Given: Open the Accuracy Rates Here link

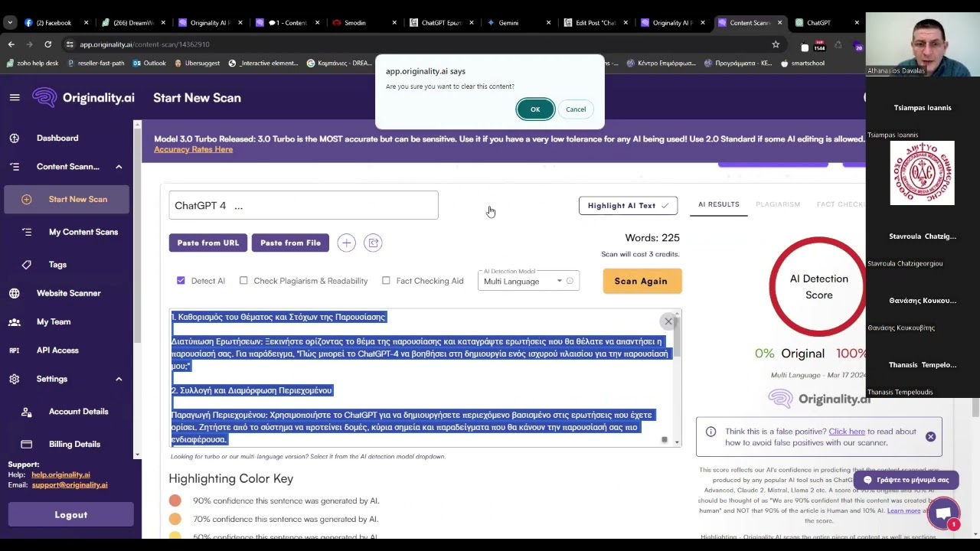Looking at the screenshot, I should click(193, 149).
